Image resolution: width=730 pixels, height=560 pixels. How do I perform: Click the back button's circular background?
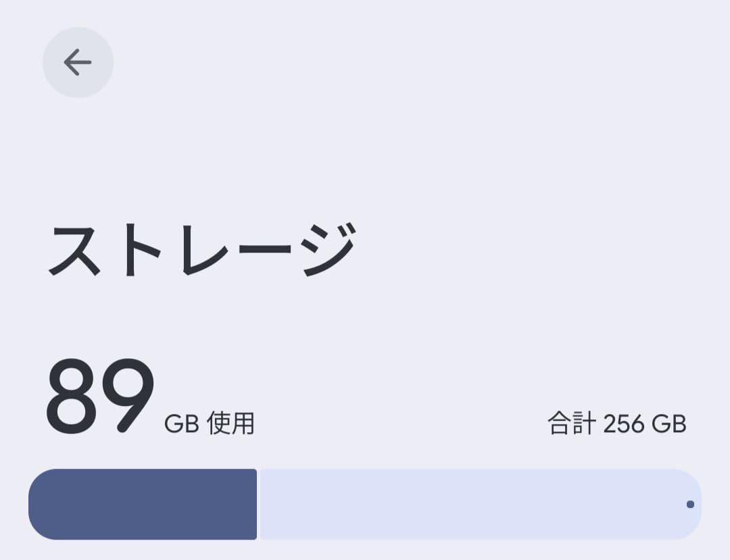tap(77, 61)
